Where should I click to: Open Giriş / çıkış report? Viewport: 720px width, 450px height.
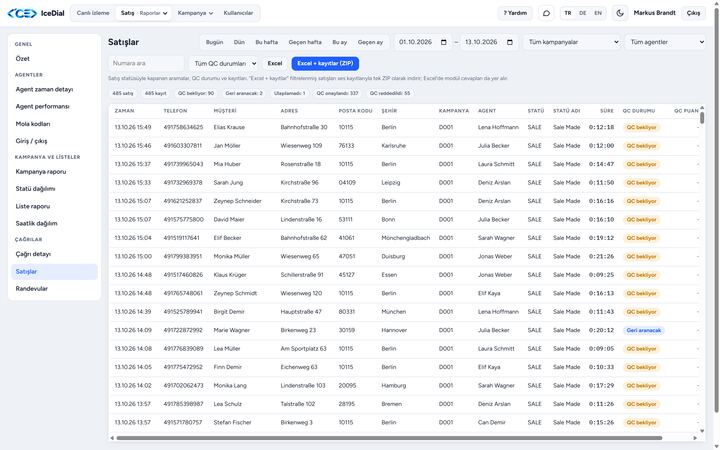coord(54,141)
